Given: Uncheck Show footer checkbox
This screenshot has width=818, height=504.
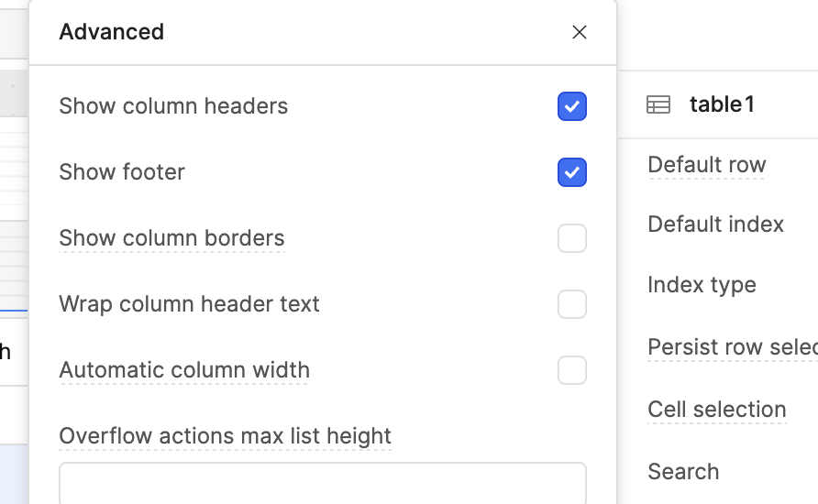Looking at the screenshot, I should [x=571, y=172].
